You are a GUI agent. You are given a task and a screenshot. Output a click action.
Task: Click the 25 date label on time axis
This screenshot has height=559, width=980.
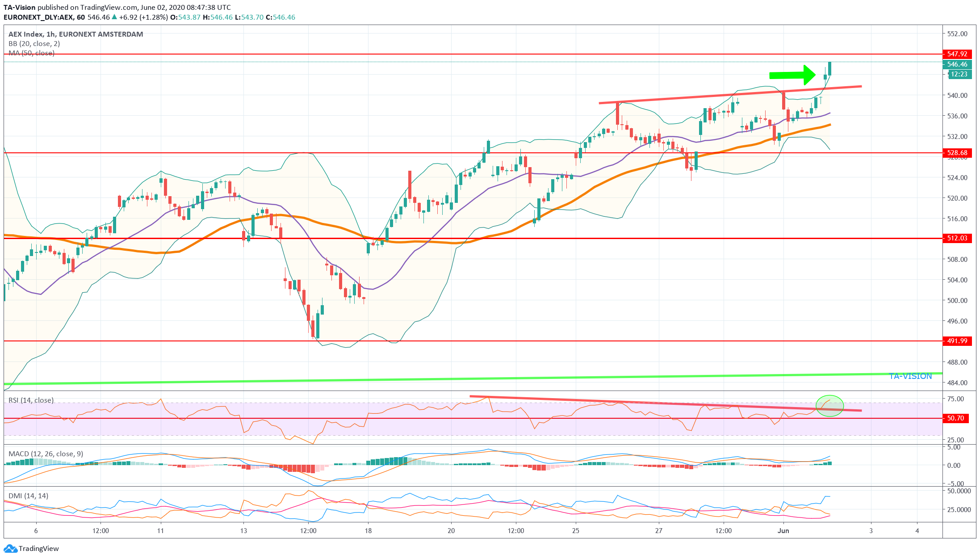(576, 531)
